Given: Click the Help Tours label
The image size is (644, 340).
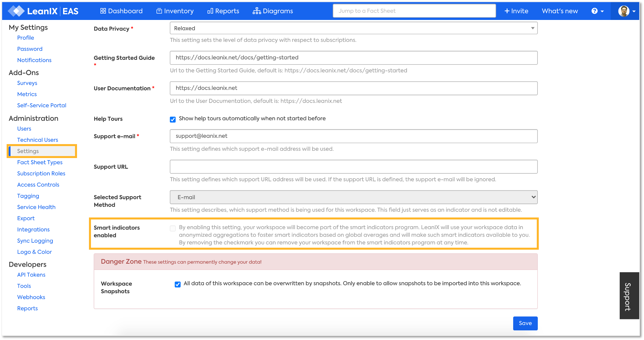Looking at the screenshot, I should point(108,119).
